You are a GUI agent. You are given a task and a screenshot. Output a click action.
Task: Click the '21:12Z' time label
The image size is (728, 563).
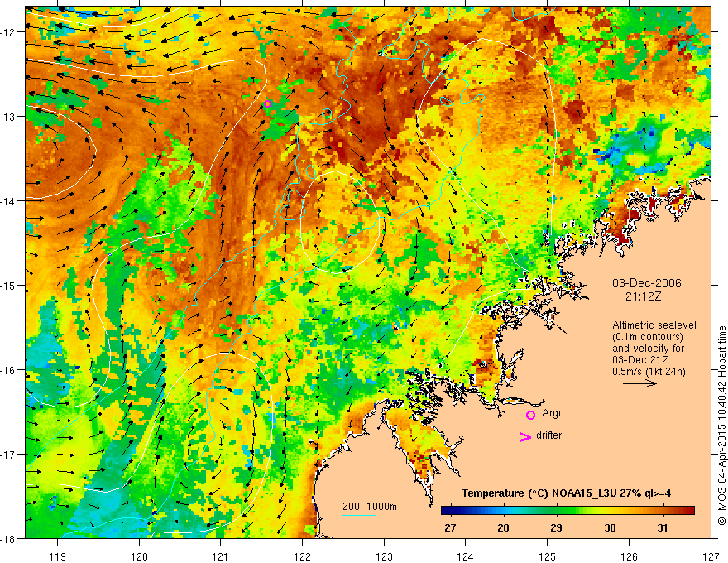point(643,296)
